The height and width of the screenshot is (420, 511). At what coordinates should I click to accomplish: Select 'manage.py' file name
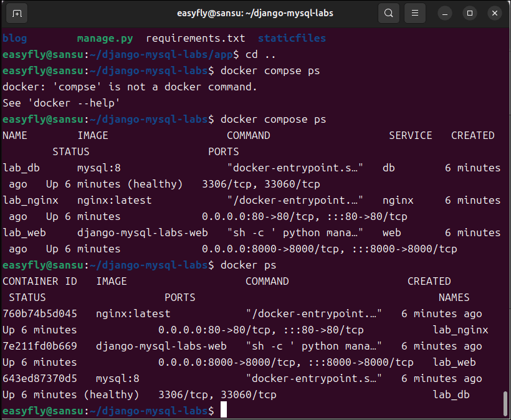tap(105, 39)
